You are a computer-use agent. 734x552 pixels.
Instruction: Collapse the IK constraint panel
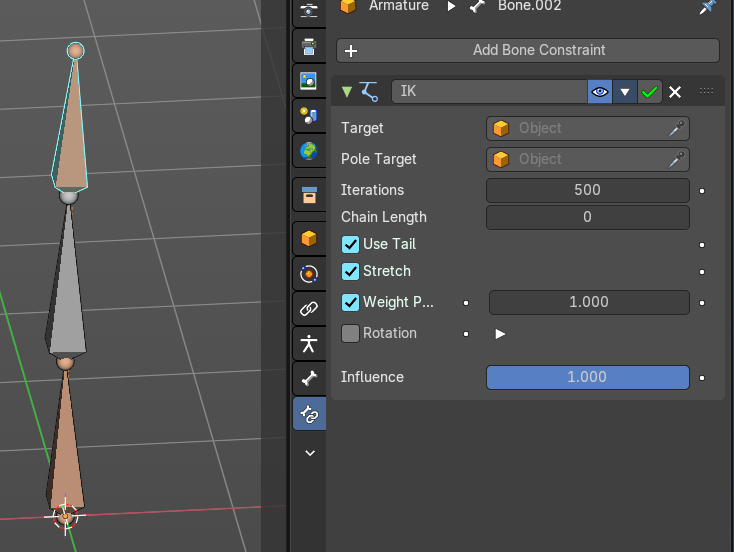(347, 91)
